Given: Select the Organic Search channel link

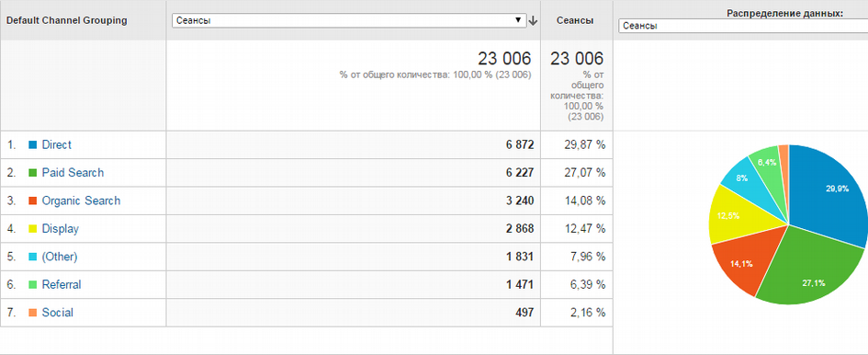Looking at the screenshot, I should click(81, 200).
